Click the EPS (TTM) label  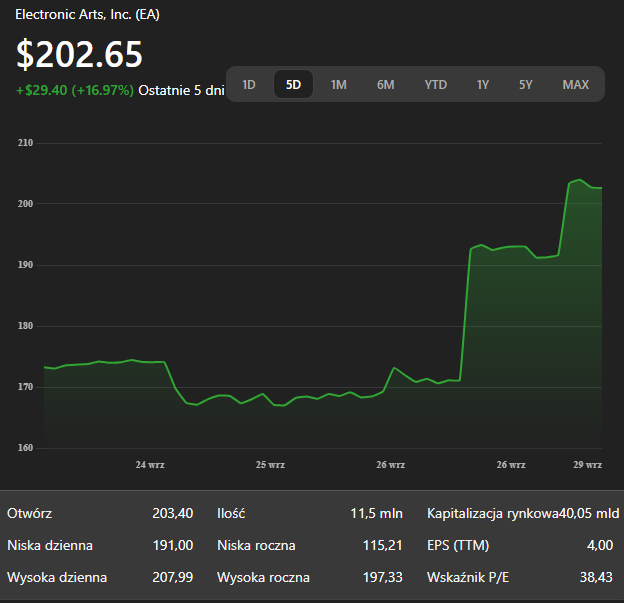pyautogui.click(x=458, y=545)
